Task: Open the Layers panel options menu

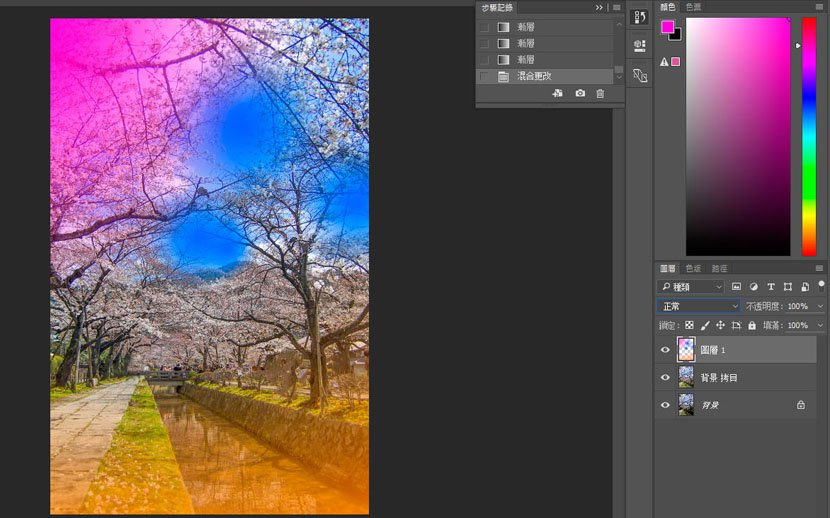Action: pos(819,268)
